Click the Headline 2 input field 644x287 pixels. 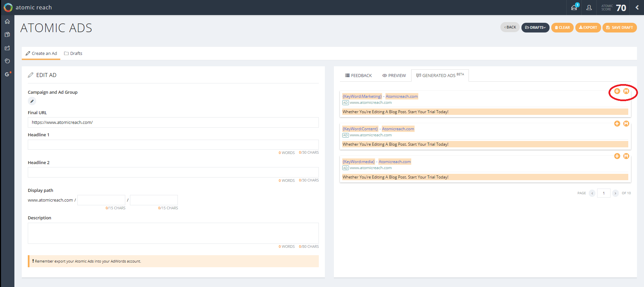[173, 172]
